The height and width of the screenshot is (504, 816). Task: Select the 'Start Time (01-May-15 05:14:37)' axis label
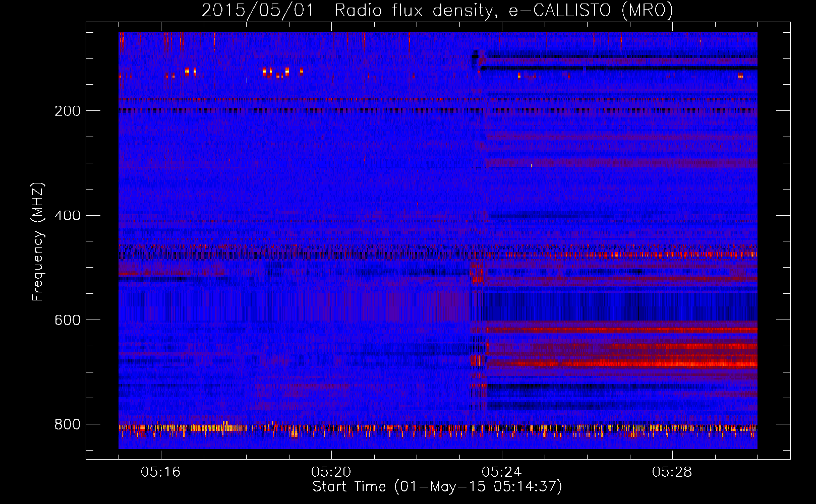point(437,487)
